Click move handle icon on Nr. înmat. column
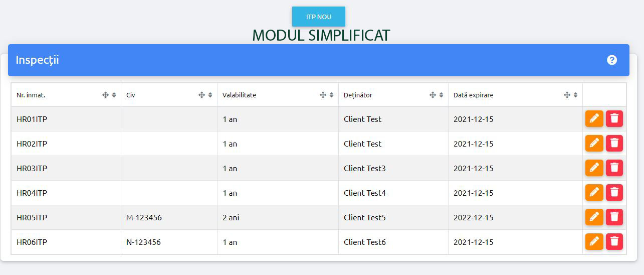Screen dimensions: 644x275 pyautogui.click(x=105, y=95)
